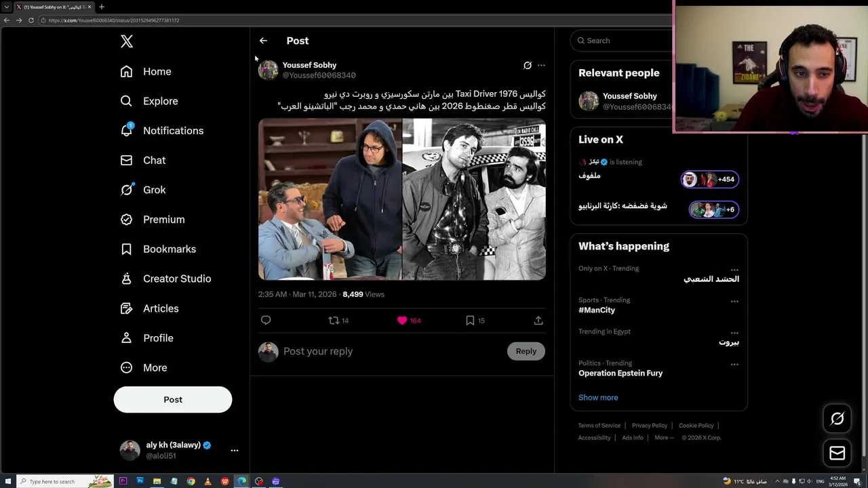Open floating Grok button
Screen dimensions: 868x488
pos(837,419)
